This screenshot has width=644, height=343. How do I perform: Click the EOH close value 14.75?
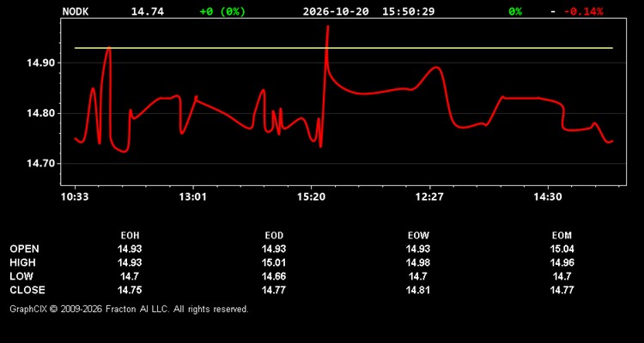(x=130, y=290)
